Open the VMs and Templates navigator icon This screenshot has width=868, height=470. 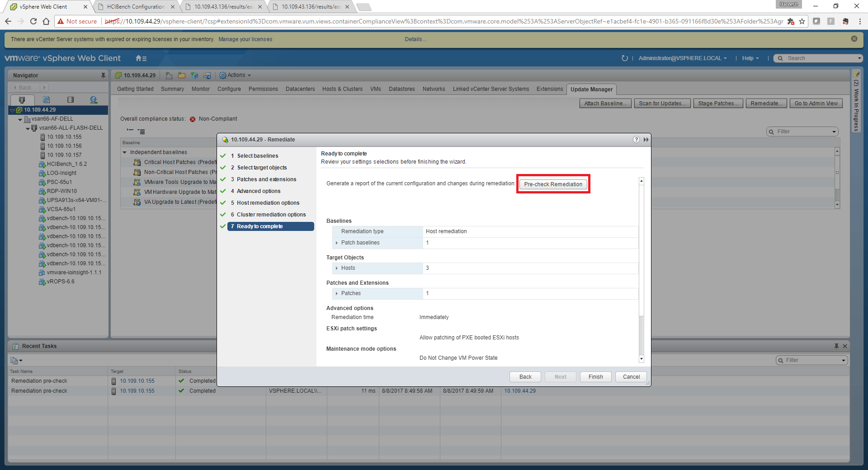point(46,100)
